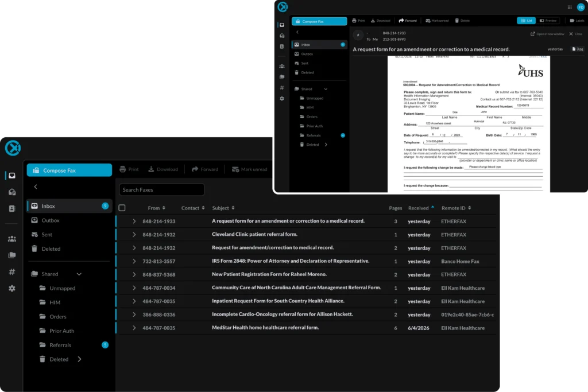
Task: Open the IRS Form 2848 fax subject
Action: [291, 261]
